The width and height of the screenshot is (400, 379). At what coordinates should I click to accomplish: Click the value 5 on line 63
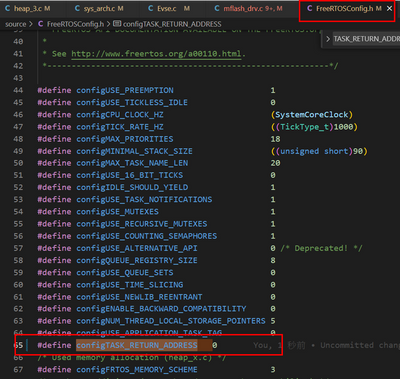click(x=273, y=321)
